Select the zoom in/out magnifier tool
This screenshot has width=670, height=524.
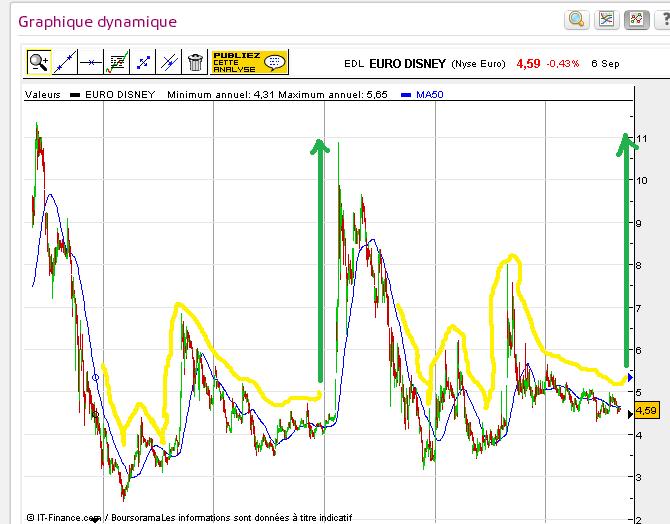coord(39,62)
